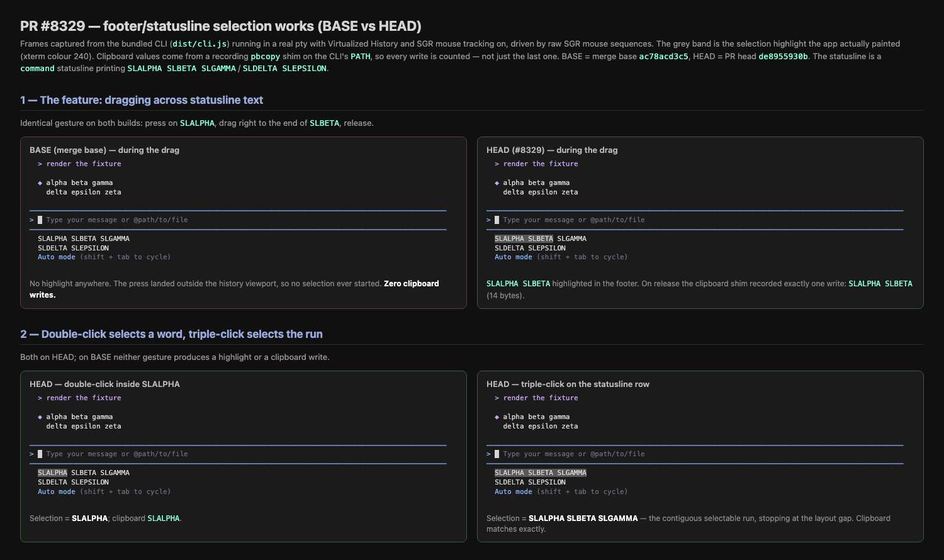The width and height of the screenshot is (944, 560).
Task: Click highlighted SLALPHA SLBETA in HEAD drag panel
Action: [524, 239]
